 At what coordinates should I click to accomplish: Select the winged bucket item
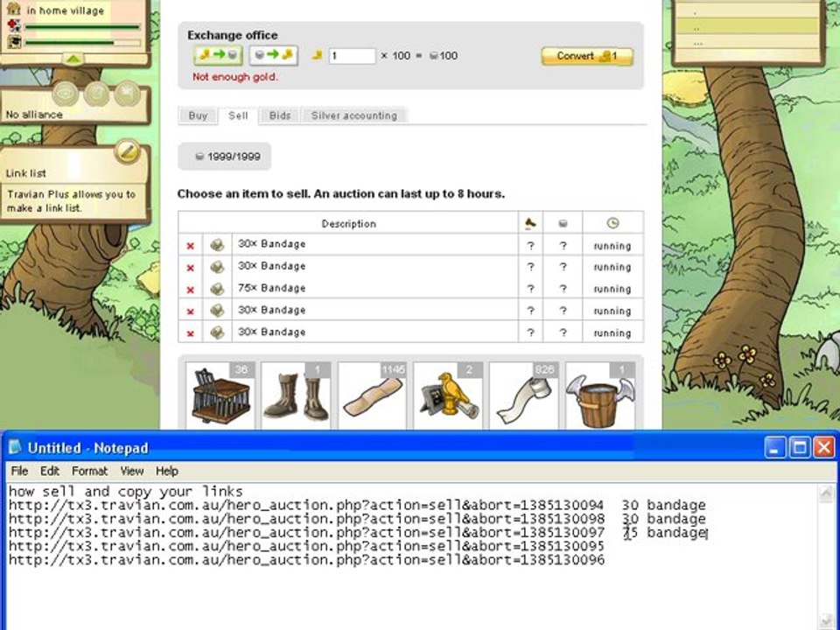click(600, 395)
